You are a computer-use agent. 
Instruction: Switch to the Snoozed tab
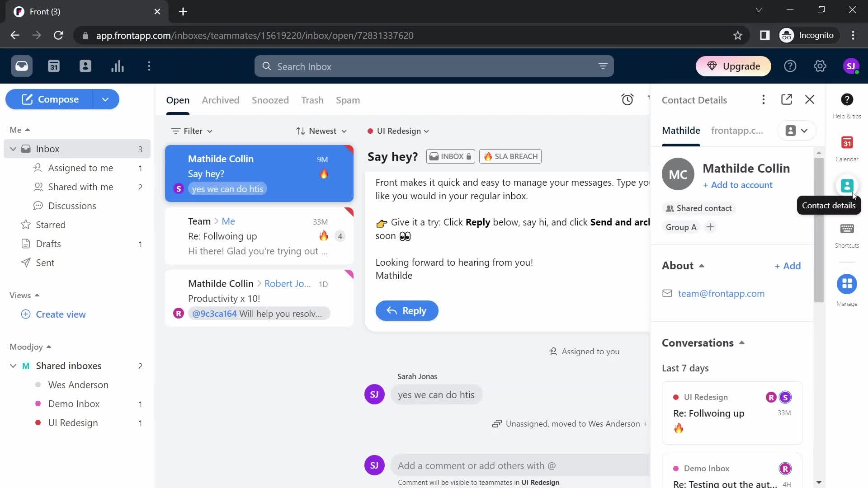pyautogui.click(x=270, y=100)
